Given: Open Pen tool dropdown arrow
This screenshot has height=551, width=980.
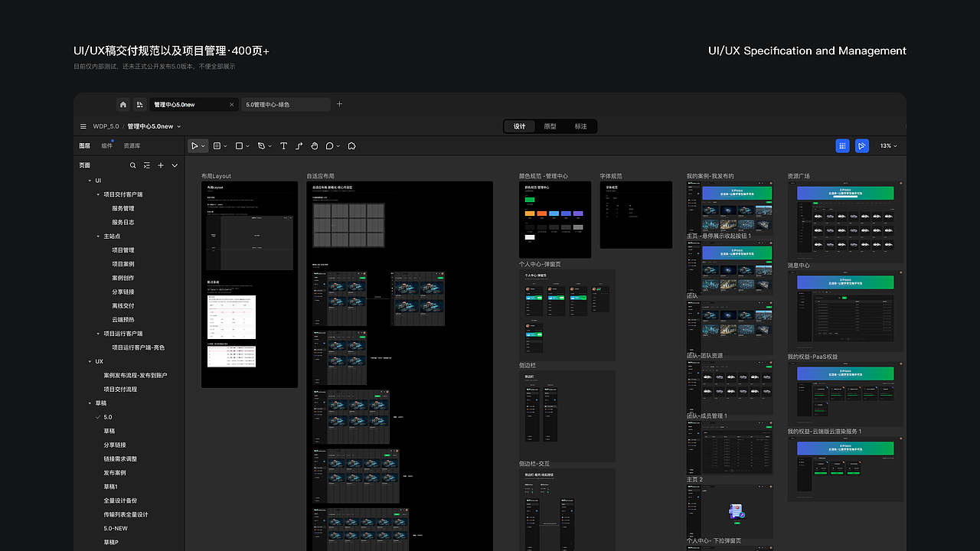Looking at the screenshot, I should pyautogui.click(x=269, y=146).
